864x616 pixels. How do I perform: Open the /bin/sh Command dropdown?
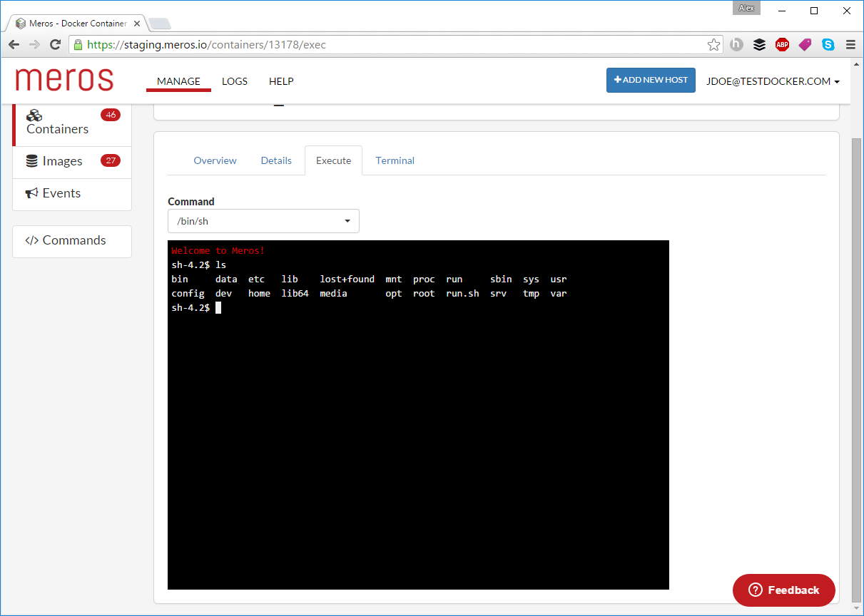[x=263, y=221]
